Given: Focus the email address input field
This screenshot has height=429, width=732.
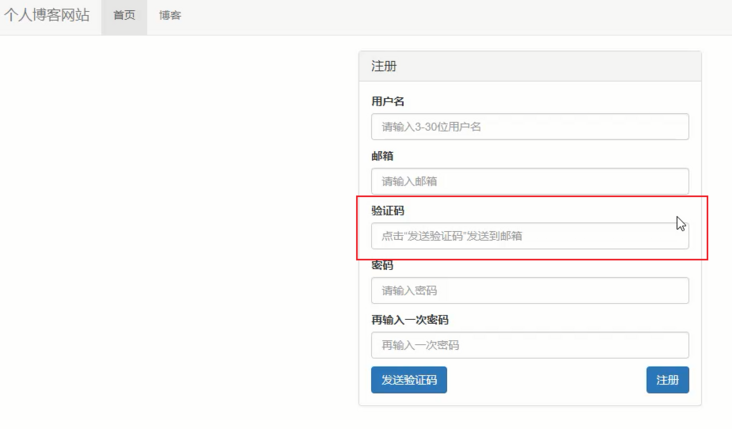Looking at the screenshot, I should coord(529,181).
